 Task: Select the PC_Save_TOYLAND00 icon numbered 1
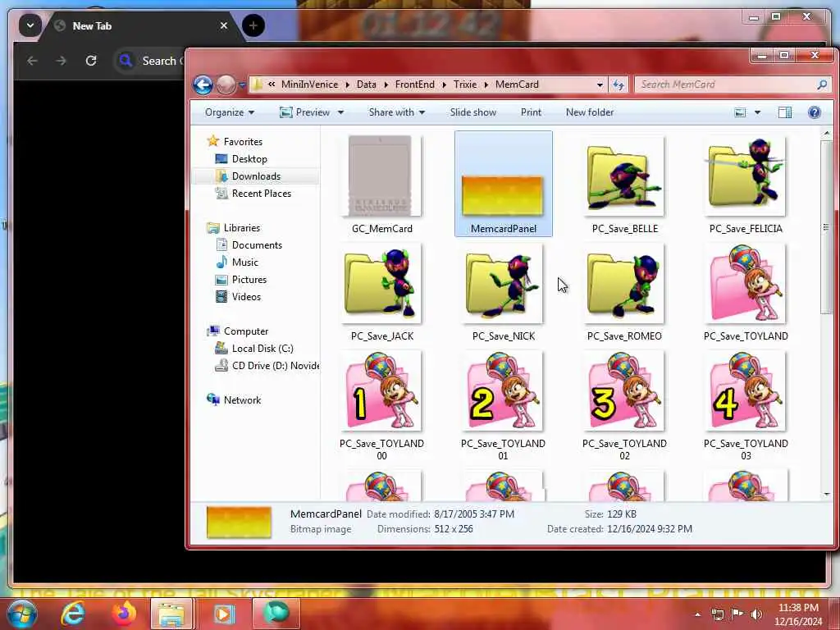pyautogui.click(x=382, y=390)
